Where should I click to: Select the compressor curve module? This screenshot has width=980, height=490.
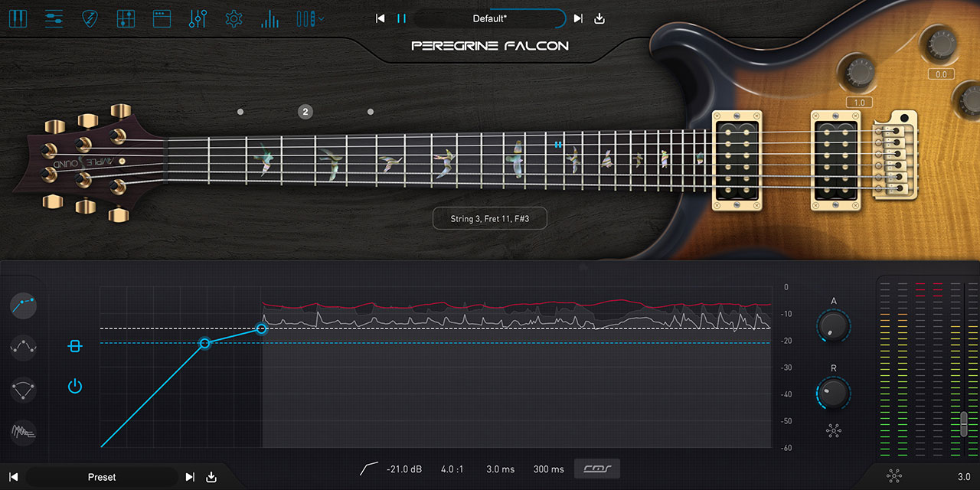[x=24, y=306]
